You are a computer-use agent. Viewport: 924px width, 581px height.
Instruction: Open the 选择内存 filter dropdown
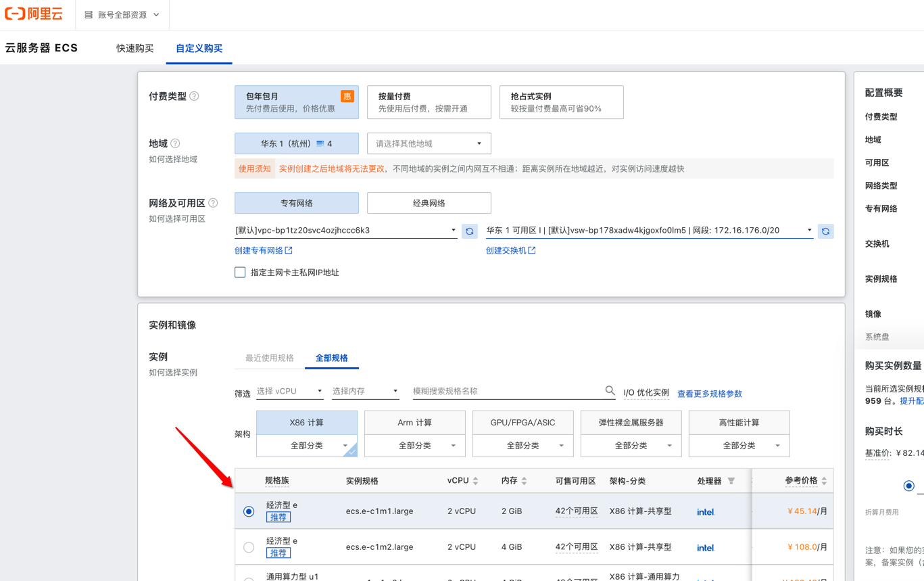tap(365, 391)
